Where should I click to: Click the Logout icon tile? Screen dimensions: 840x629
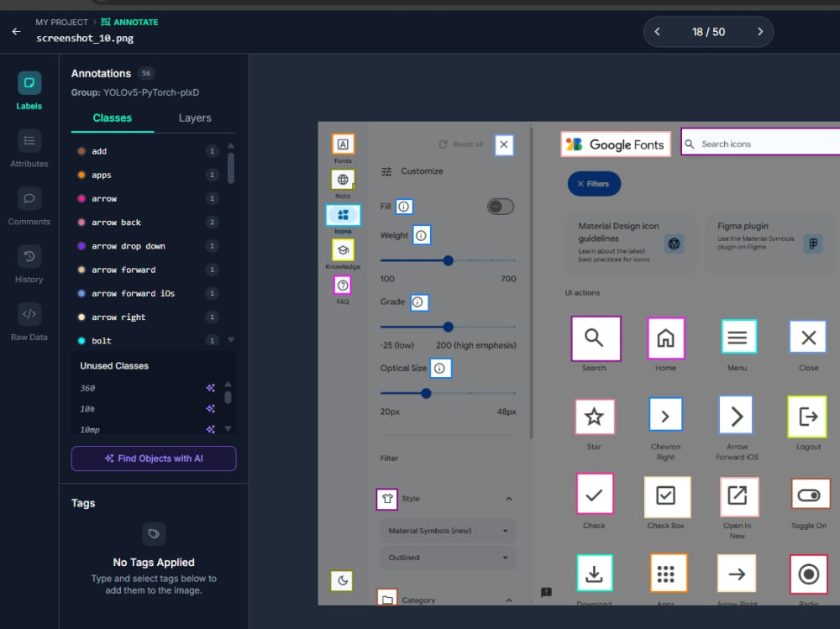coord(807,417)
